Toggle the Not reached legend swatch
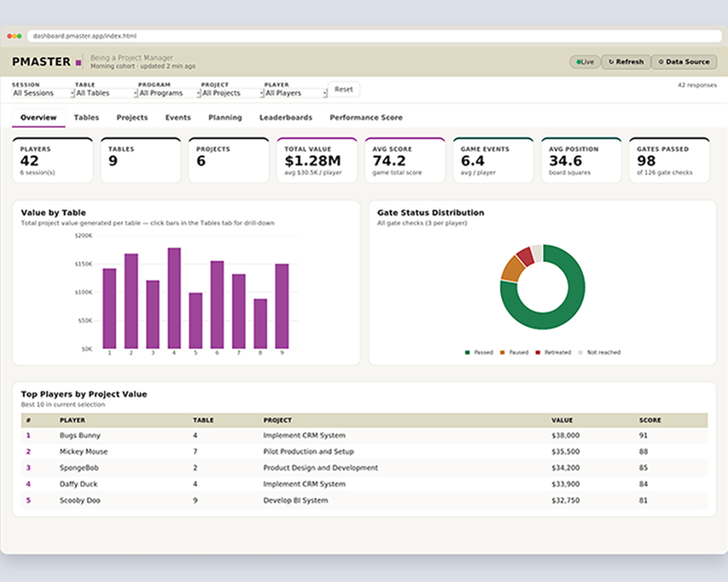 (580, 352)
